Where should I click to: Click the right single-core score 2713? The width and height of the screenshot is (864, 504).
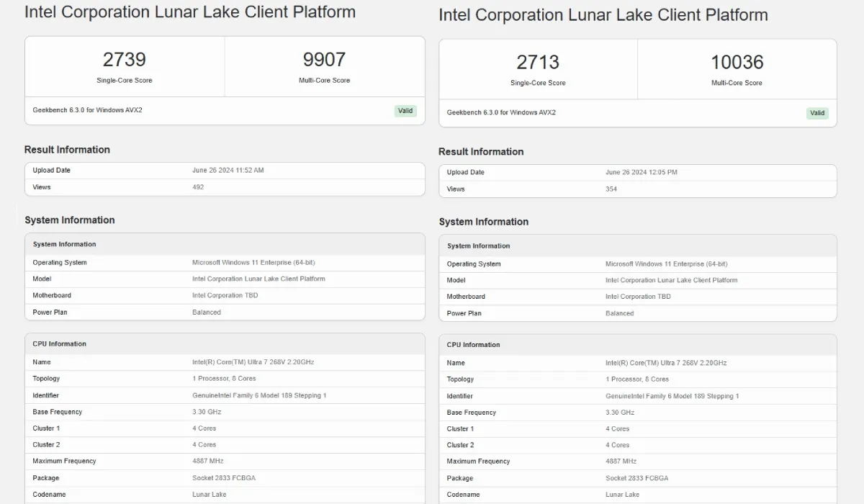pyautogui.click(x=538, y=62)
